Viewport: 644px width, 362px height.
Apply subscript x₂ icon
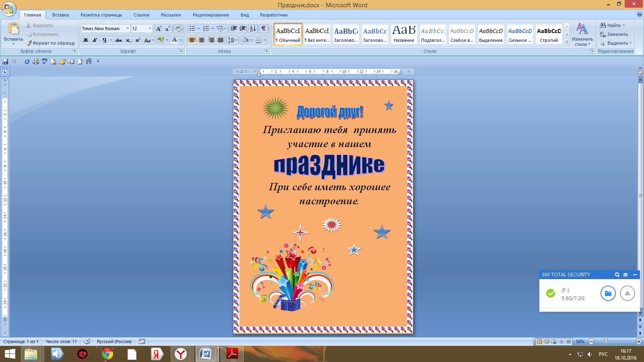[128, 40]
